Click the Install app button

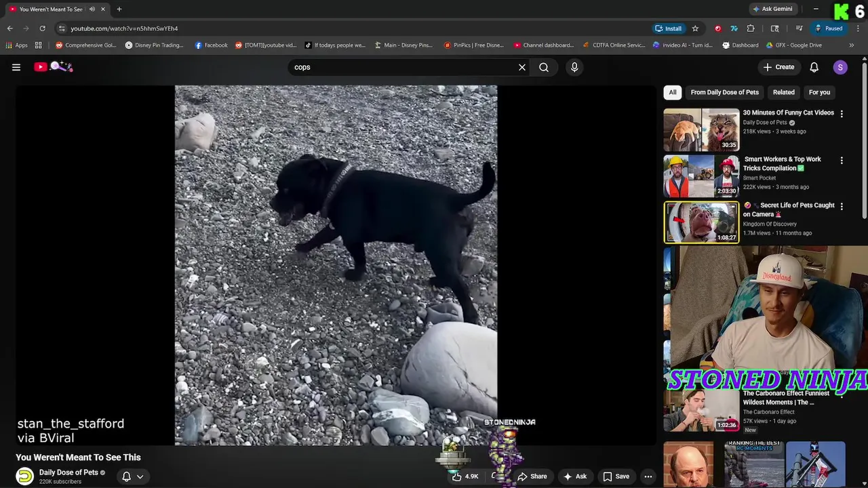point(668,28)
